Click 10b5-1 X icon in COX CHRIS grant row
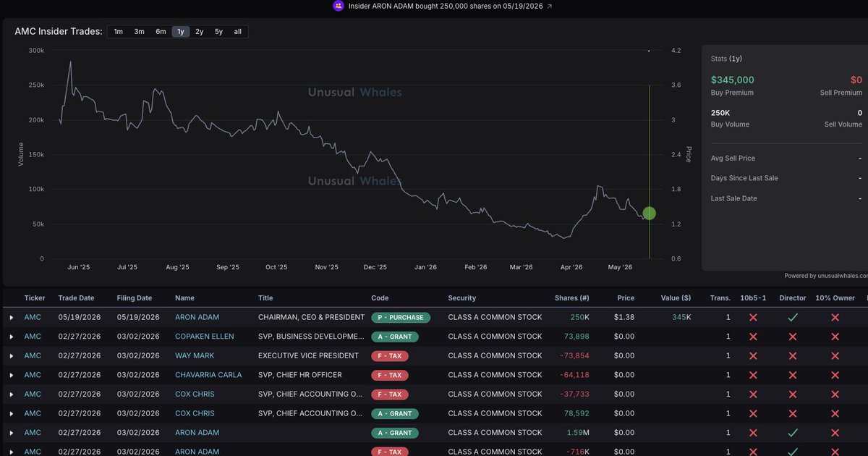The width and height of the screenshot is (868, 456). coord(753,413)
